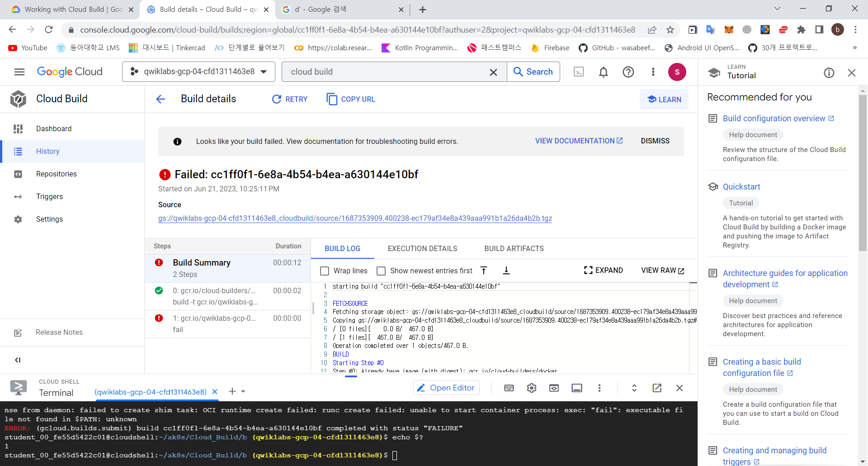The image size is (868, 466).
Task: Clear the cloud build search text
Action: (493, 72)
